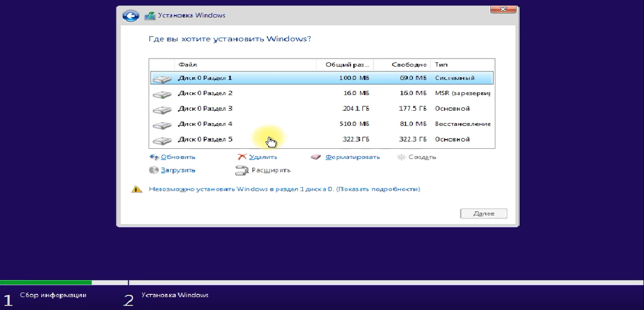
Task: Click the 81.0 МБ free space cell
Action: tap(413, 124)
